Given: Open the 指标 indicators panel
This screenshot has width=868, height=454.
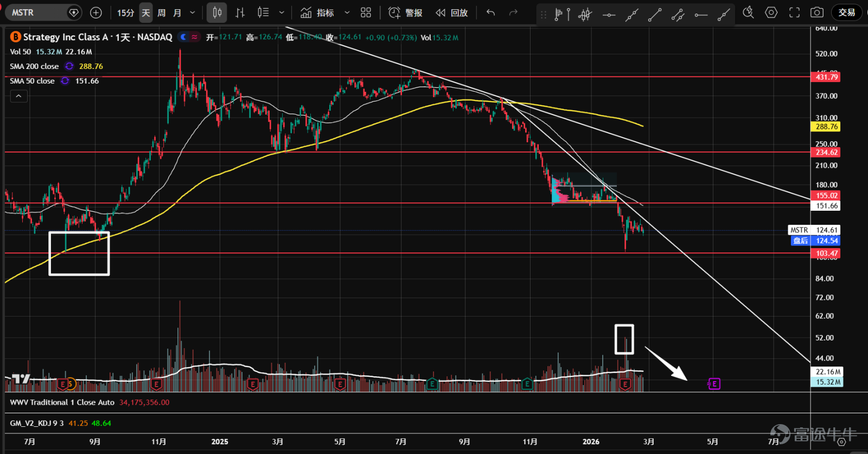Looking at the screenshot, I should 317,12.
